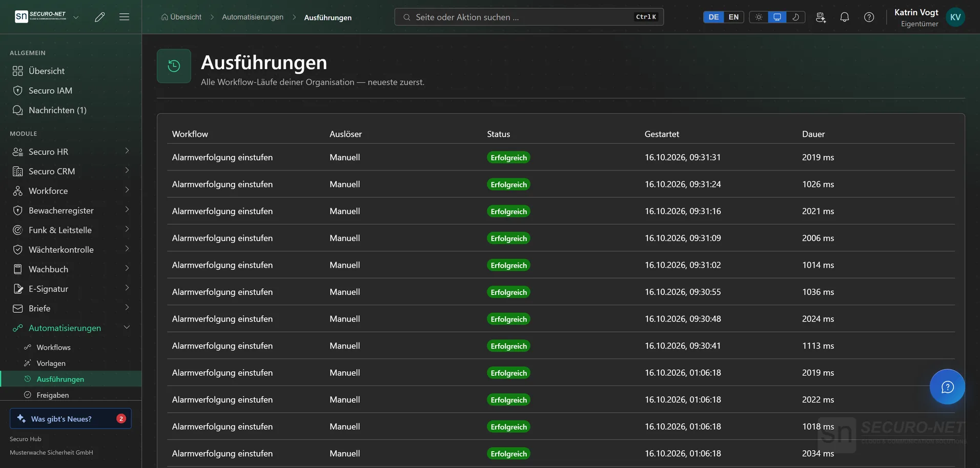Go to Übersicht breadcrumb link
Viewport: 980px width, 468px height.
coord(181,17)
